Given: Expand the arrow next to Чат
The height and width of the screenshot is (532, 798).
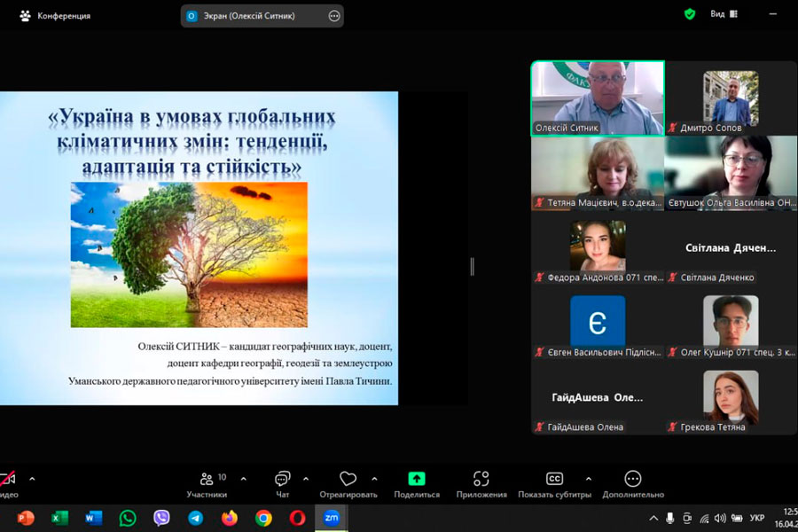Looking at the screenshot, I should [x=306, y=479].
